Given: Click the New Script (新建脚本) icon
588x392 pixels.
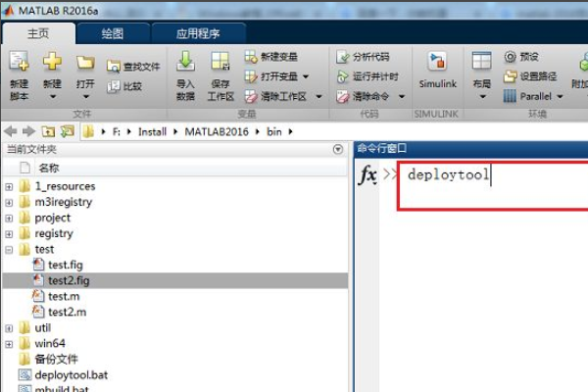Looking at the screenshot, I should pyautogui.click(x=19, y=62).
